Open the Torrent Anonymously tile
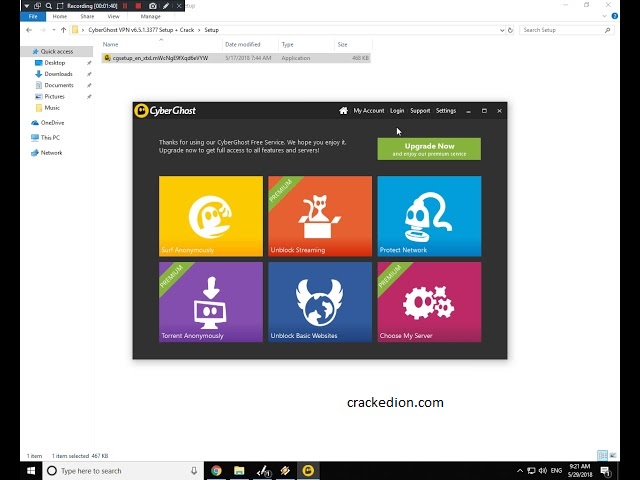 click(211, 302)
